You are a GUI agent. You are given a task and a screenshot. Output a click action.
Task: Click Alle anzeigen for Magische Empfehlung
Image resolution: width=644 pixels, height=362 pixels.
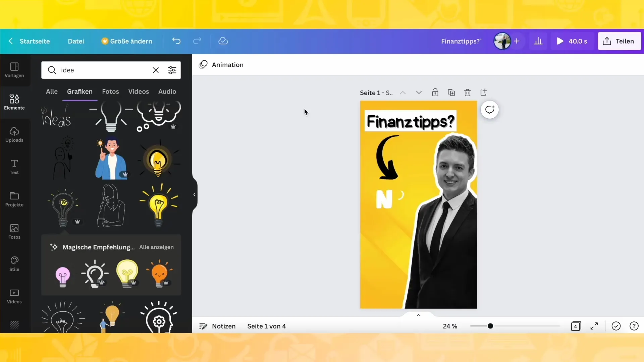tap(156, 247)
